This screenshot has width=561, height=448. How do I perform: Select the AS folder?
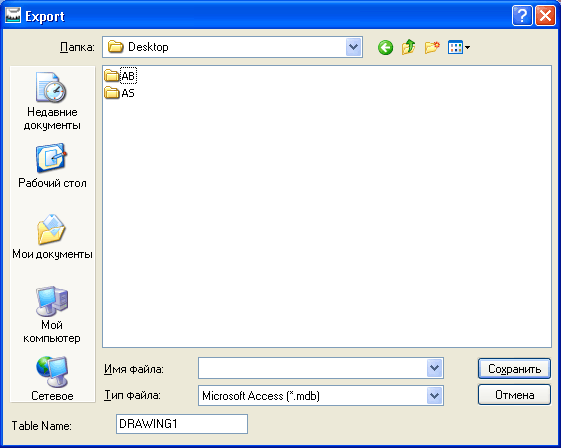click(119, 93)
